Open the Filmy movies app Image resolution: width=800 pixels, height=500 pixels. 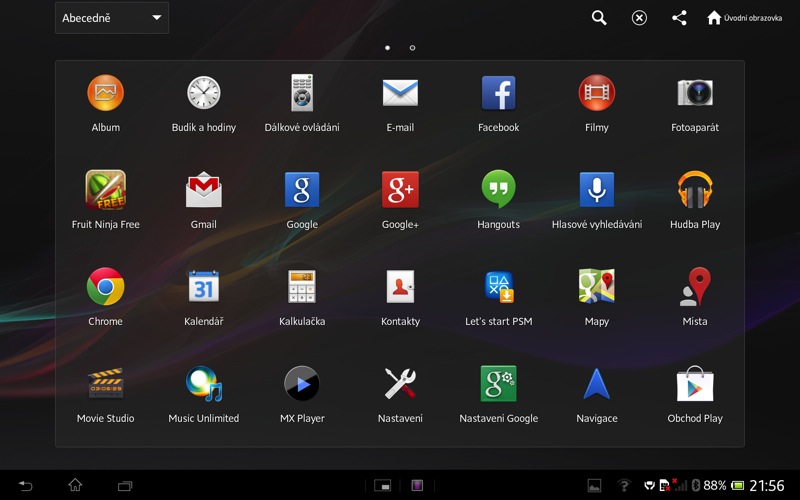point(596,93)
